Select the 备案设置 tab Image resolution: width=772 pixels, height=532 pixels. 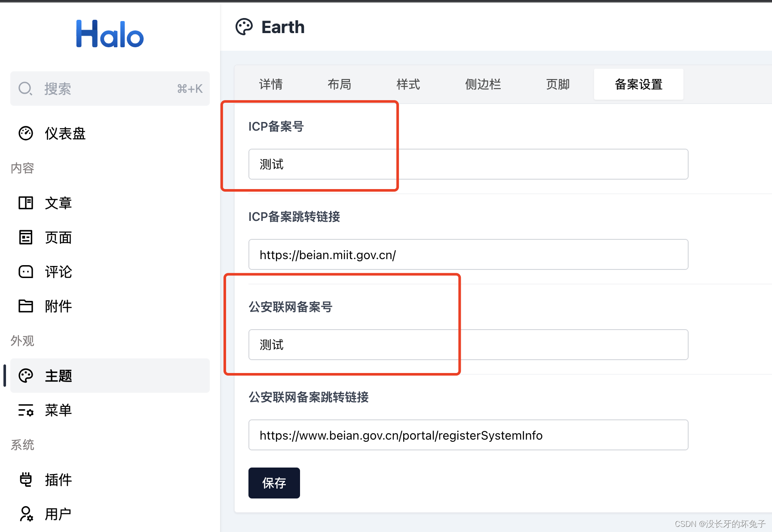[x=639, y=84]
